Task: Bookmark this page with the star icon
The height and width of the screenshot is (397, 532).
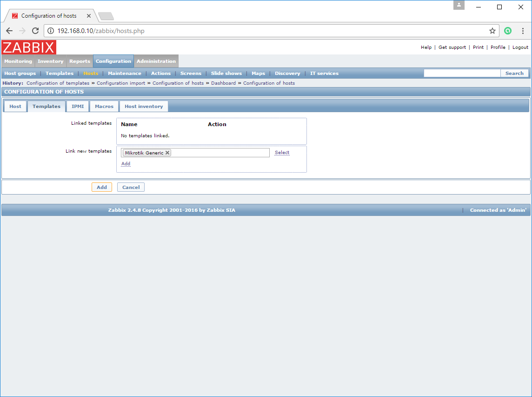Action: (x=492, y=31)
